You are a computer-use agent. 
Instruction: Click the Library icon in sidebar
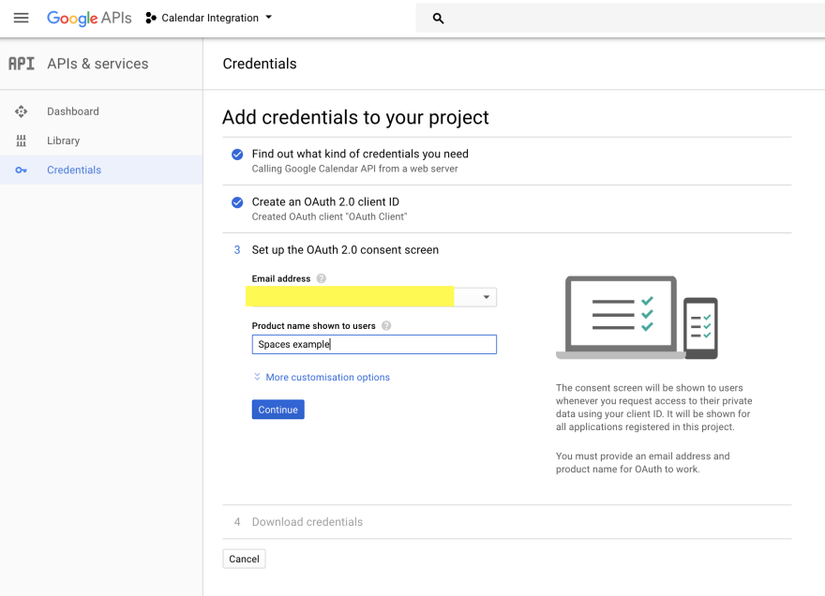pos(21,141)
